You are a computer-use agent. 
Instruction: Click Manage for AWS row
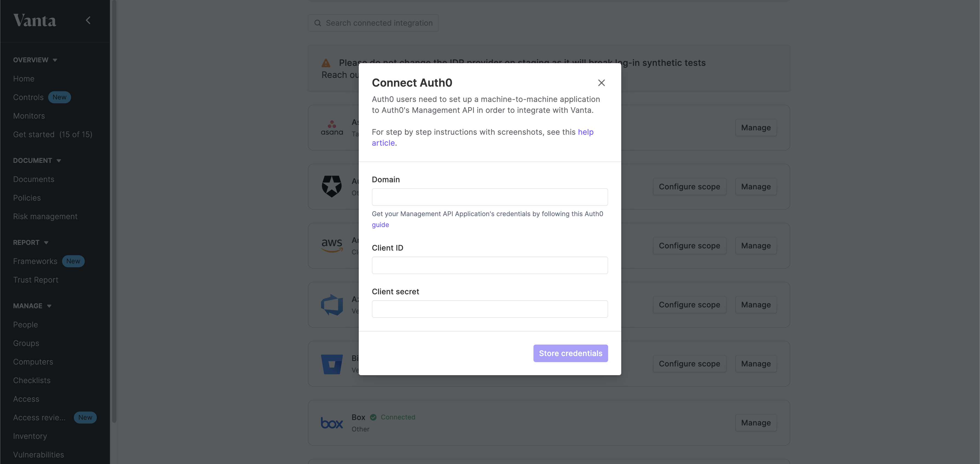[756, 246]
